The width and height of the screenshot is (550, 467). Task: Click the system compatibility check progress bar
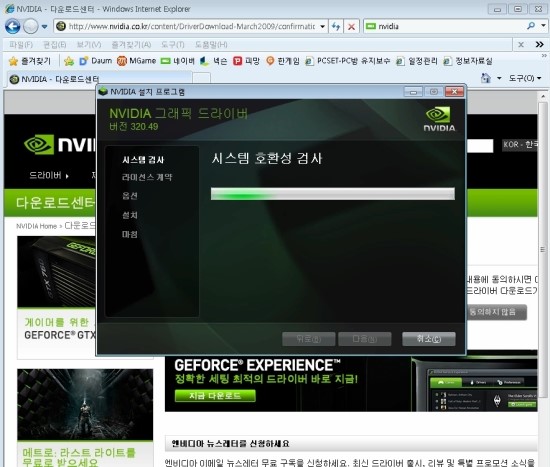pyautogui.click(x=333, y=194)
